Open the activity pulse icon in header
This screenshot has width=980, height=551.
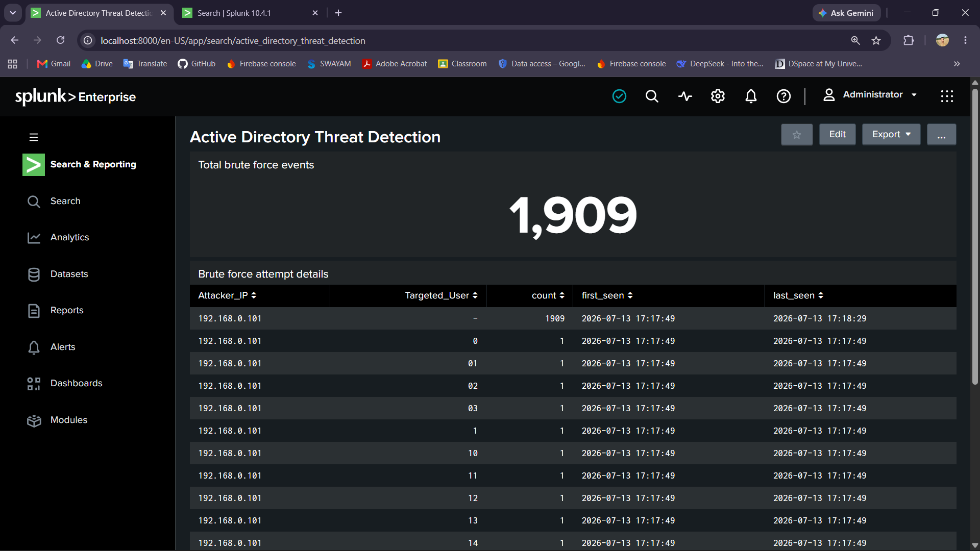[685, 96]
